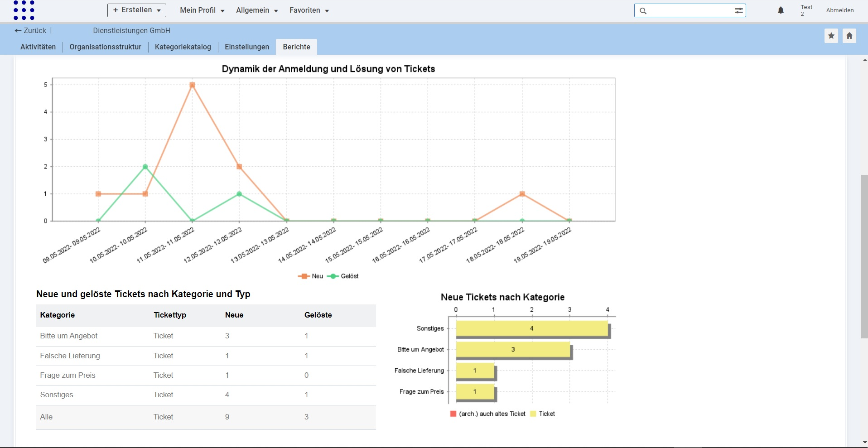Click the dotted grid app logo

[x=24, y=10]
